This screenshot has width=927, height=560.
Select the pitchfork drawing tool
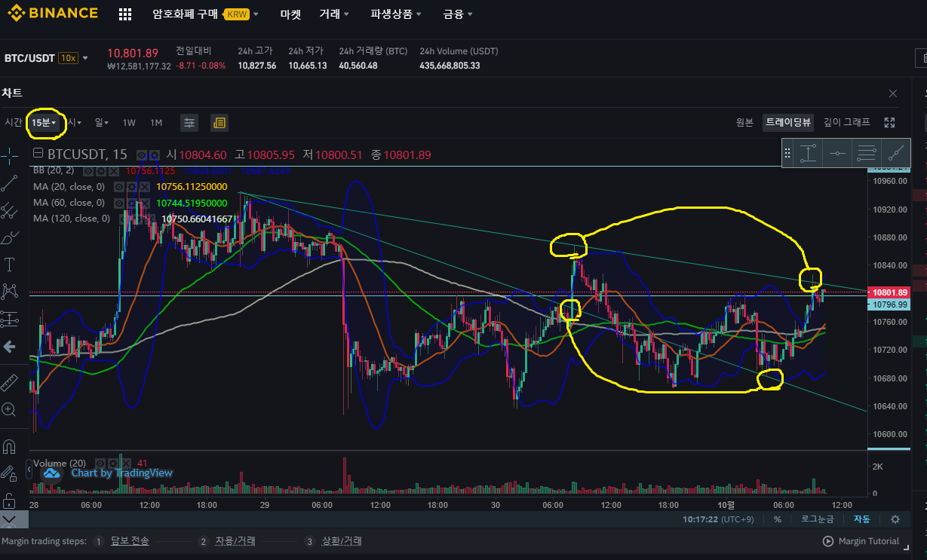[x=9, y=210]
